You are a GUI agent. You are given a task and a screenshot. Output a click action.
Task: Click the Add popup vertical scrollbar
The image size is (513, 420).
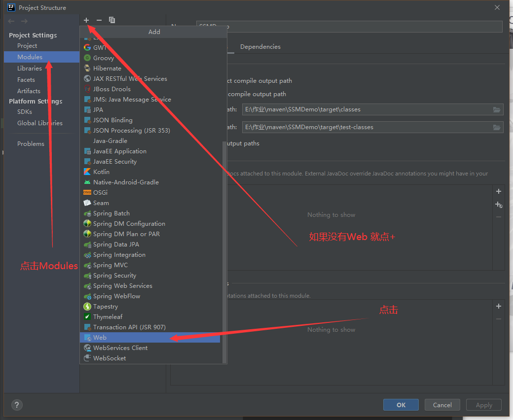pos(224,252)
